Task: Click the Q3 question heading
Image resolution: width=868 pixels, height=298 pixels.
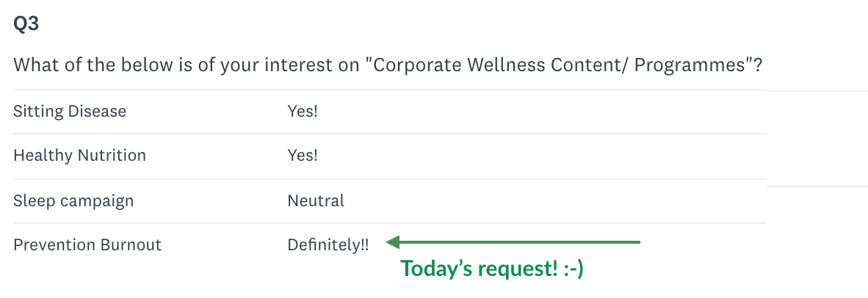Action: click(x=26, y=23)
